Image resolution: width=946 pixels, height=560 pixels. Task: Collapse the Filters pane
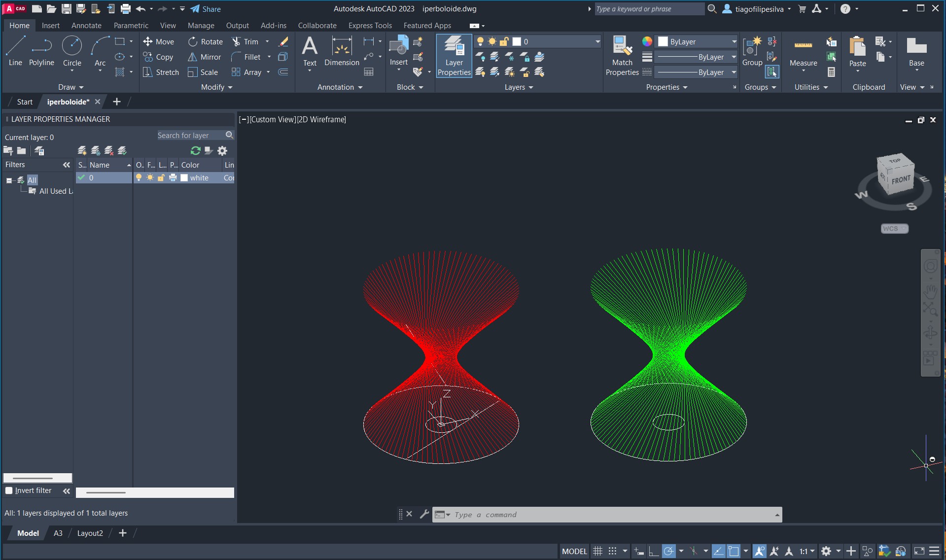[67, 165]
